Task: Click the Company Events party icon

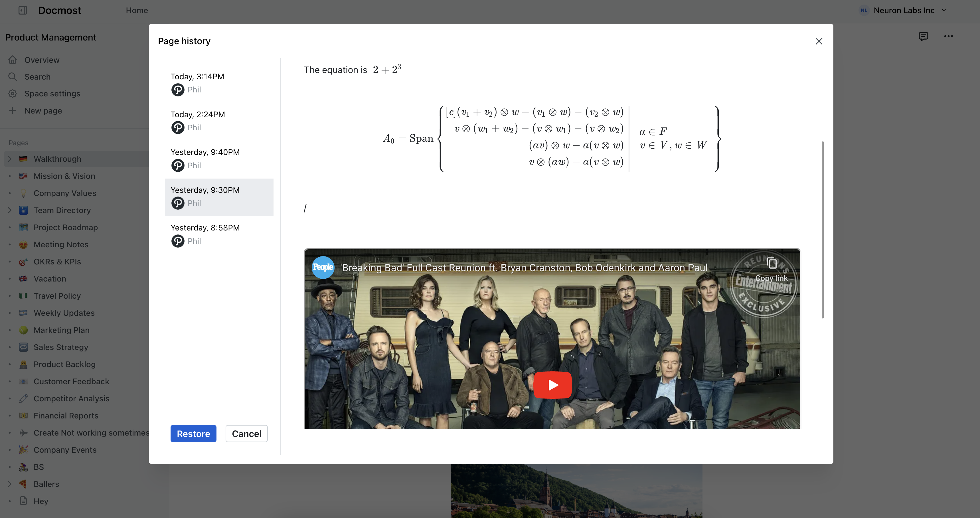Action: [x=23, y=450]
